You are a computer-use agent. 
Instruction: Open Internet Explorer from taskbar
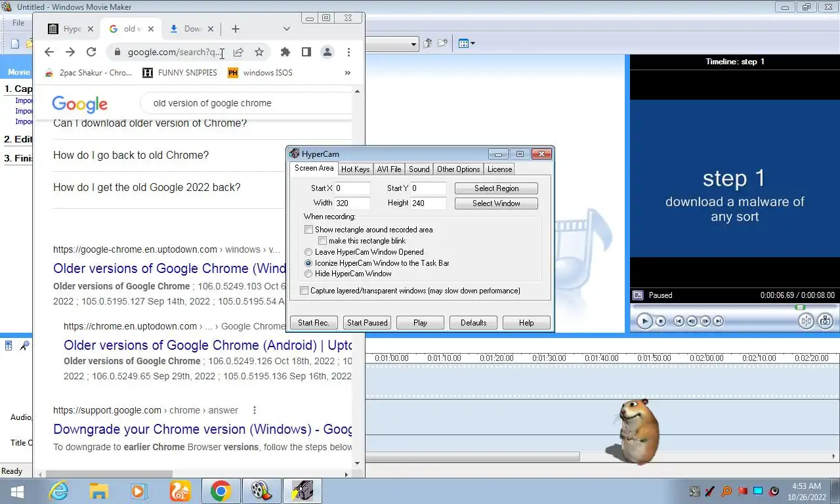58,490
